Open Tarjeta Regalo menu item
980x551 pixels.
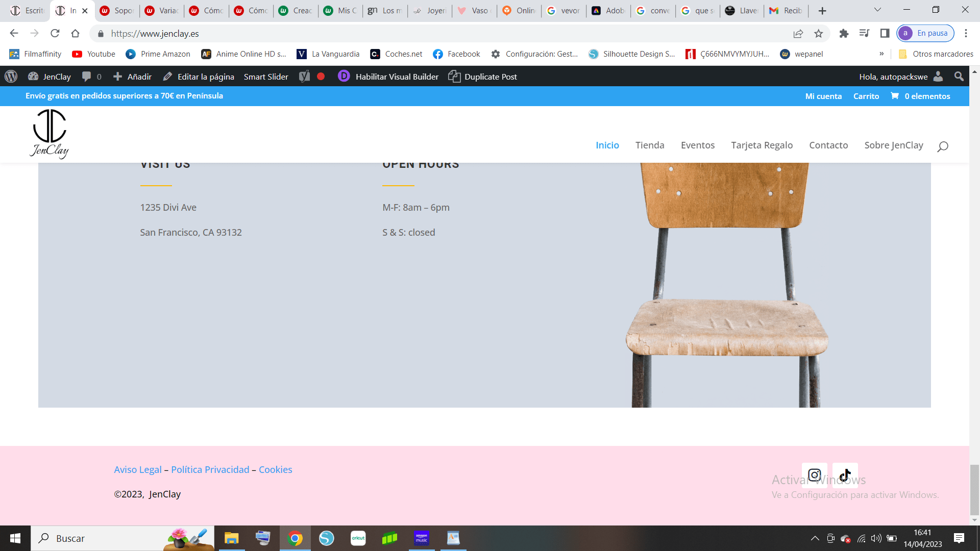762,145
